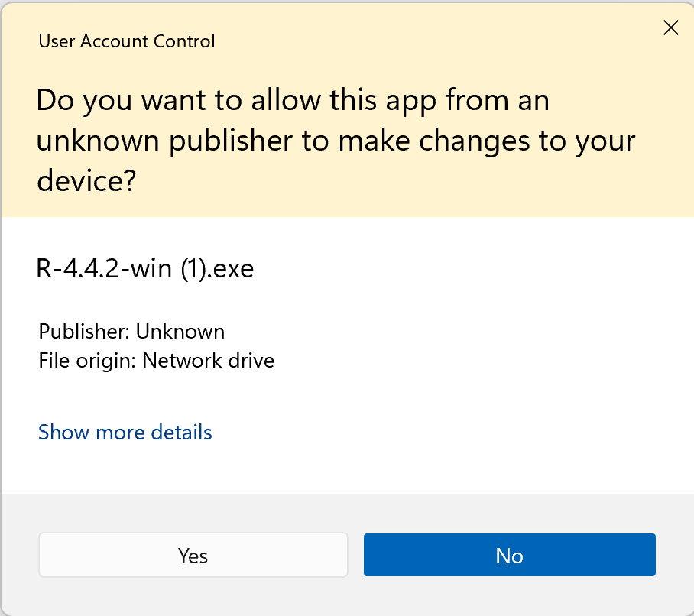
Task: Select the Publisher: Unknown line
Action: [x=131, y=332]
